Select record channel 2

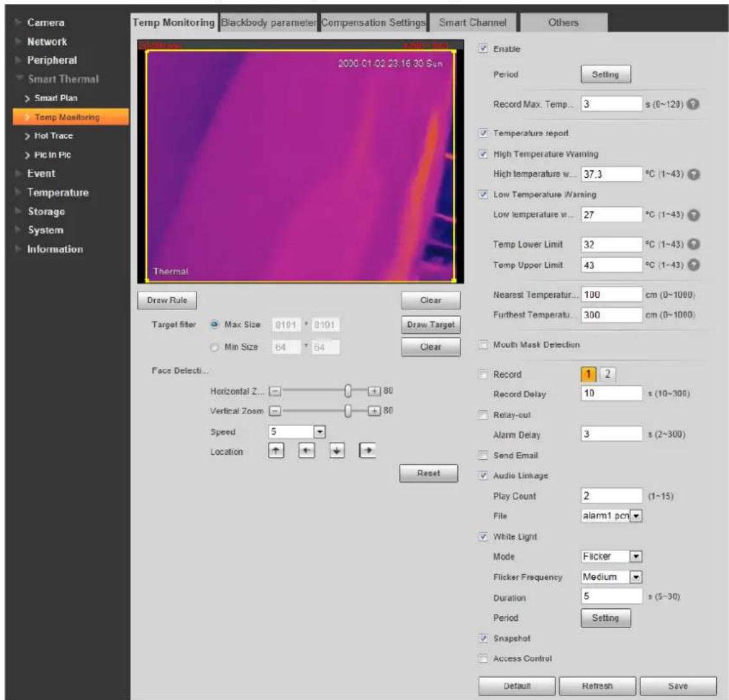(607, 374)
